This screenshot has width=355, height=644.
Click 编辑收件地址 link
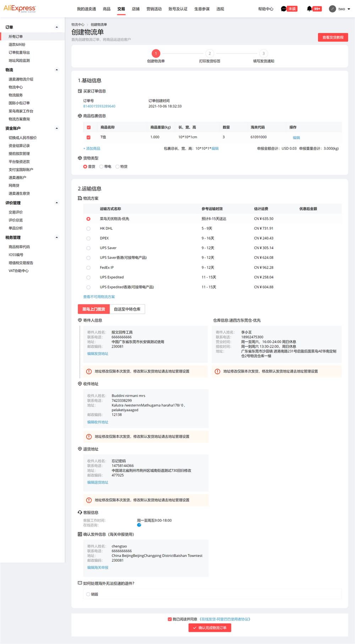point(98,422)
